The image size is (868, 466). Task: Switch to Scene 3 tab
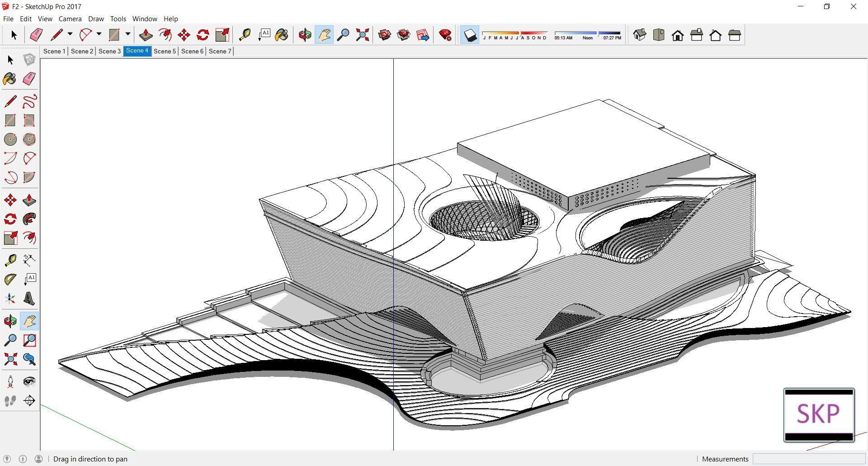click(109, 51)
